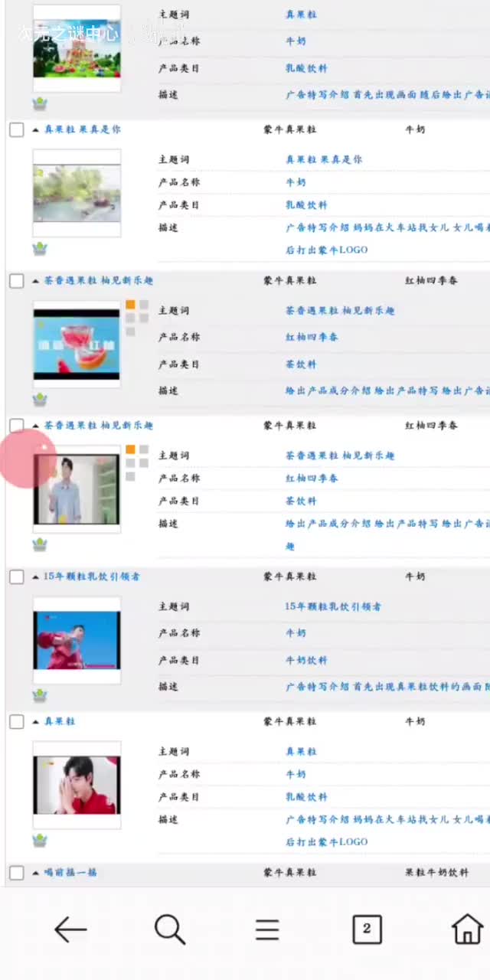Viewport: 490px width, 980px height.
Task: Click basket icon in 真果粒 果真是你 row
Action: (x=40, y=249)
